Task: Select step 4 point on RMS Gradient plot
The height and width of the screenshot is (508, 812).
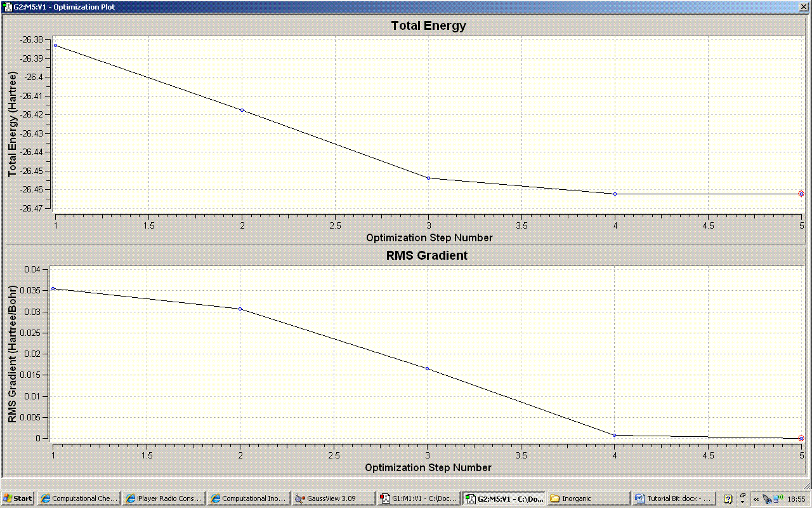Action: [x=614, y=436]
